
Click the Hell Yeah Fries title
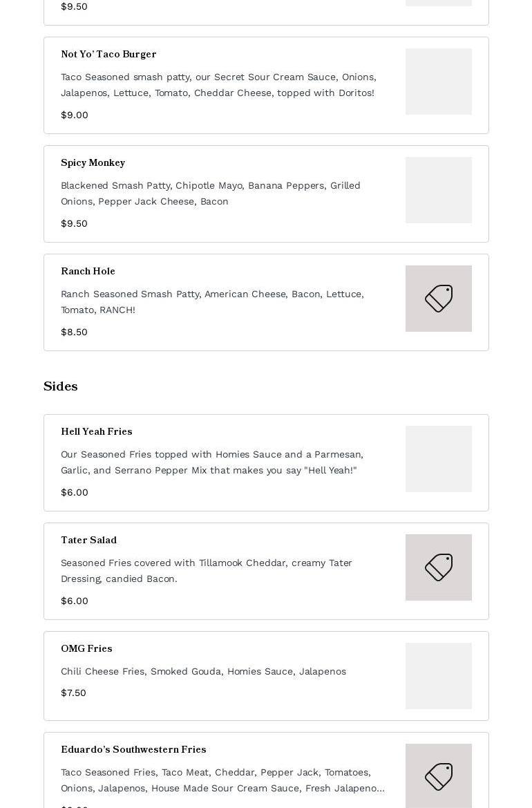[96, 431]
